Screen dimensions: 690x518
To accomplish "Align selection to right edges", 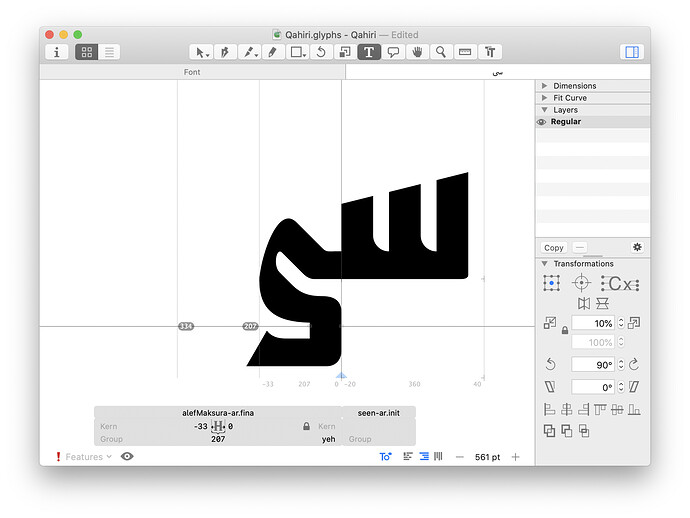I will (584, 410).
